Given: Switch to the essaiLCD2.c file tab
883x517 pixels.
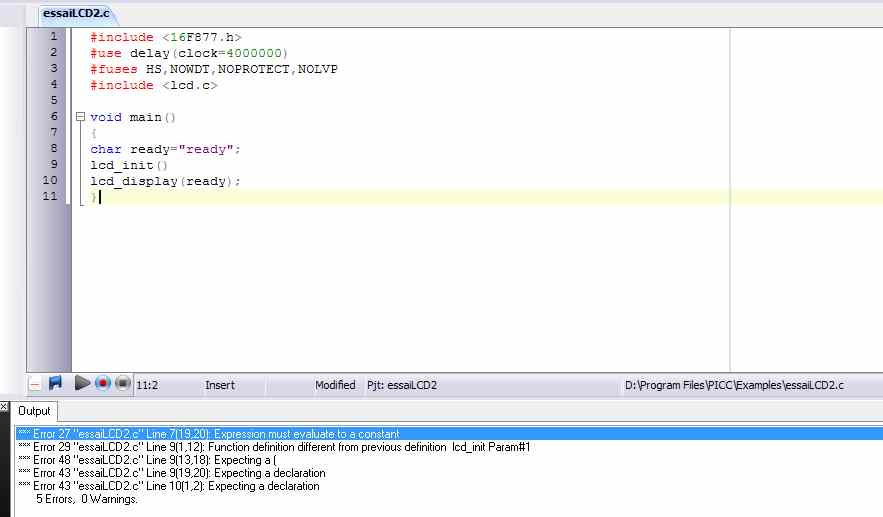Looking at the screenshot, I should [x=76, y=14].
